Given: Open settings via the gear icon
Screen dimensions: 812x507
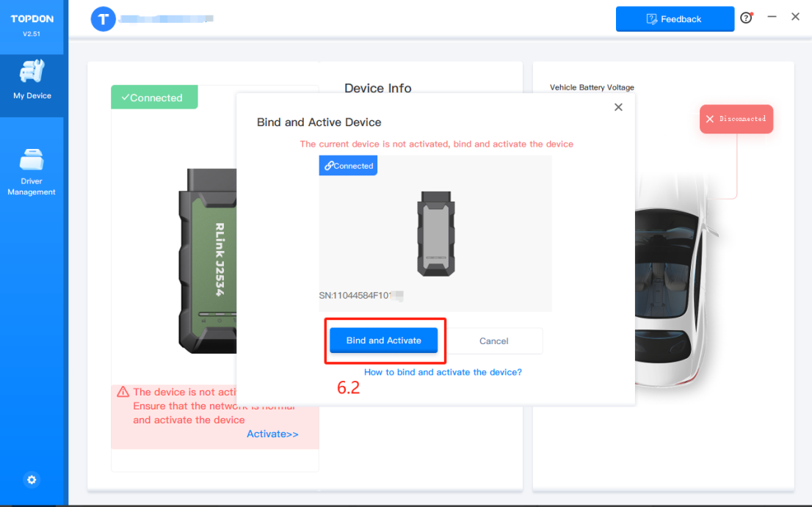Looking at the screenshot, I should 32,480.
